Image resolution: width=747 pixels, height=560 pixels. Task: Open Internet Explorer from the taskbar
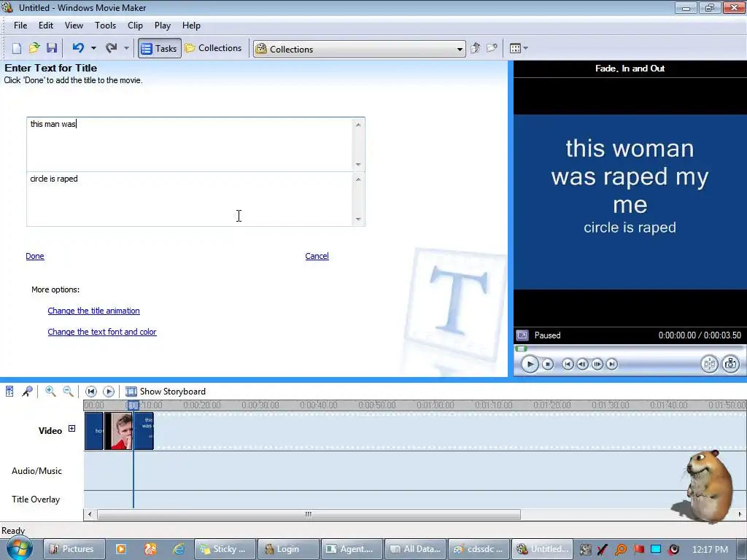coord(179,549)
